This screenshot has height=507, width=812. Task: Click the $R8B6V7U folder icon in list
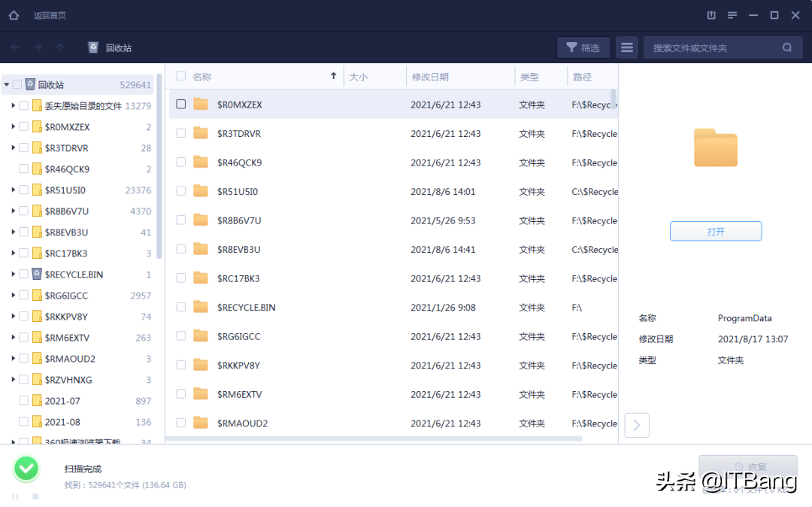tap(201, 220)
